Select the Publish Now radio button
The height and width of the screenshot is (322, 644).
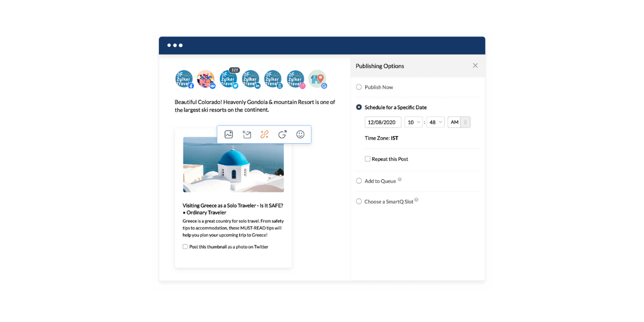pos(358,87)
